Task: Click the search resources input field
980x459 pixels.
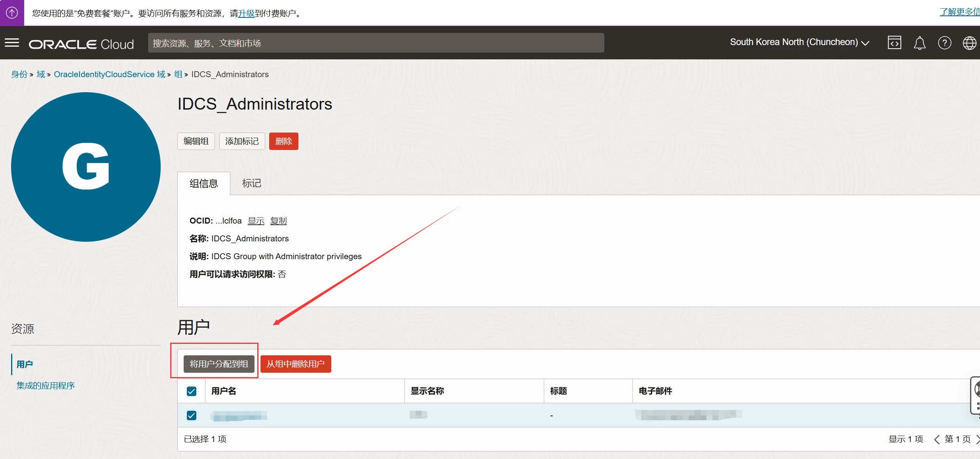Action: tap(376, 43)
